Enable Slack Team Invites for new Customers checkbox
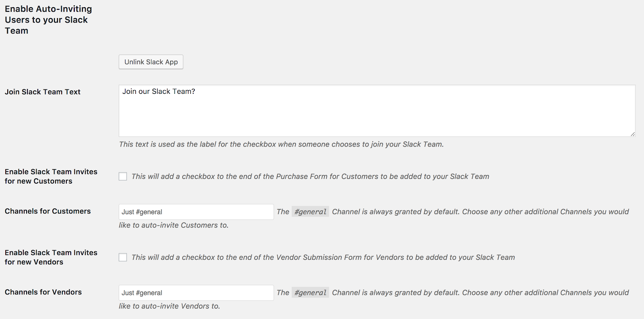 (x=123, y=176)
